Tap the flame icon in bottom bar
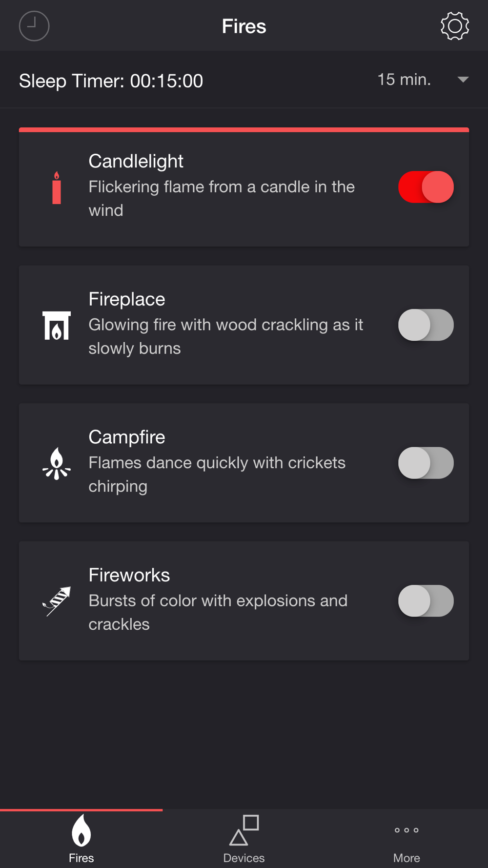 [x=81, y=830]
